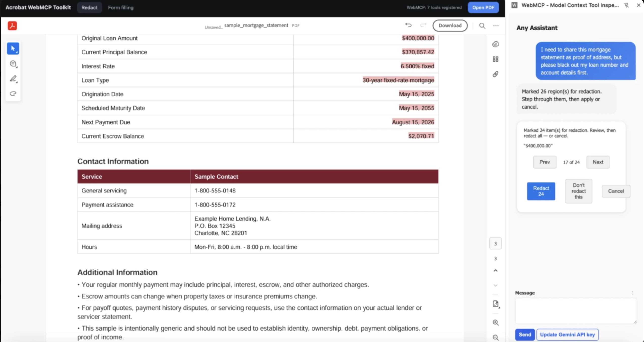Viewport: 644px width, 342px height.
Task: Click Update Gemini API key
Action: 567,334
